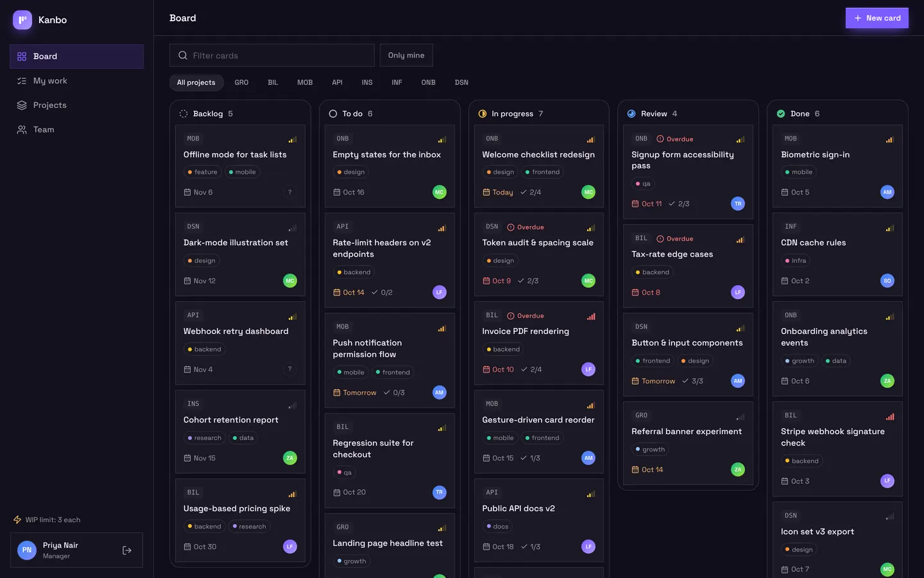Click the Kanbo logo icon

(x=22, y=20)
